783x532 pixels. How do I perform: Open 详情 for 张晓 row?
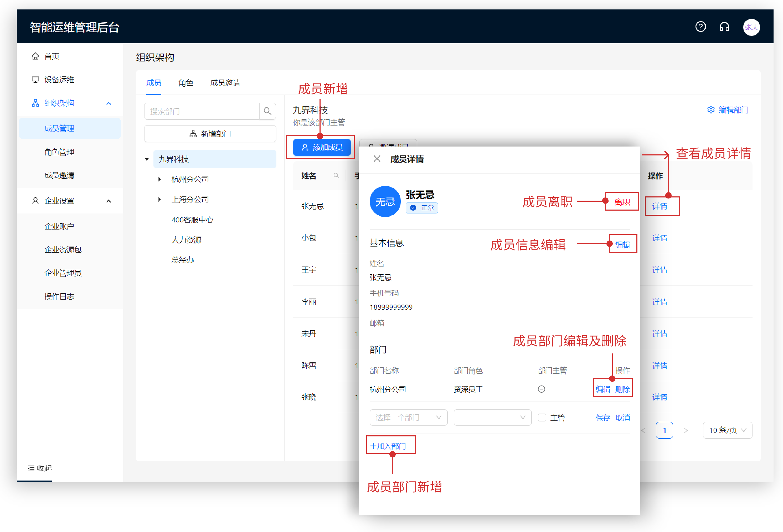point(659,397)
